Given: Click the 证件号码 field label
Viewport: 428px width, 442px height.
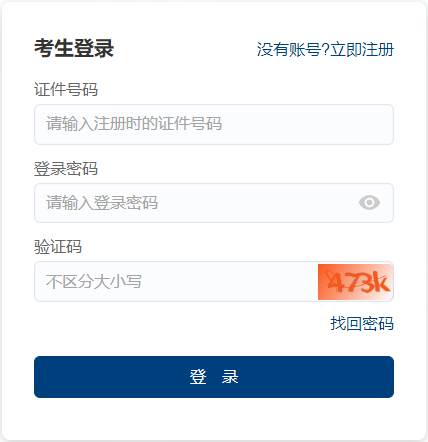Looking at the screenshot, I should click(x=66, y=89).
